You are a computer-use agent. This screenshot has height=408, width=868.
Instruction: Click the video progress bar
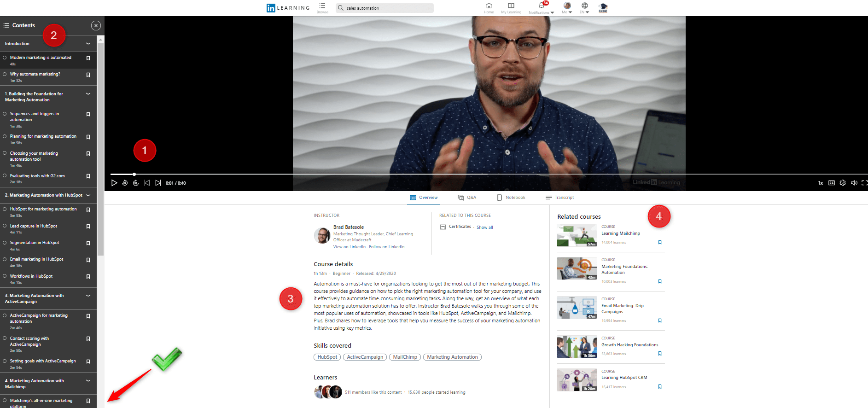click(x=489, y=174)
